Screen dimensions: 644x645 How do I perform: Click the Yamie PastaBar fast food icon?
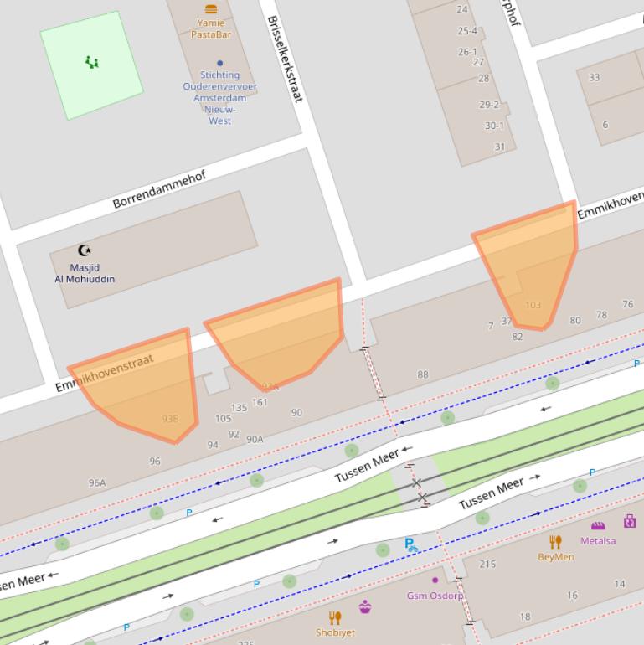211,8
